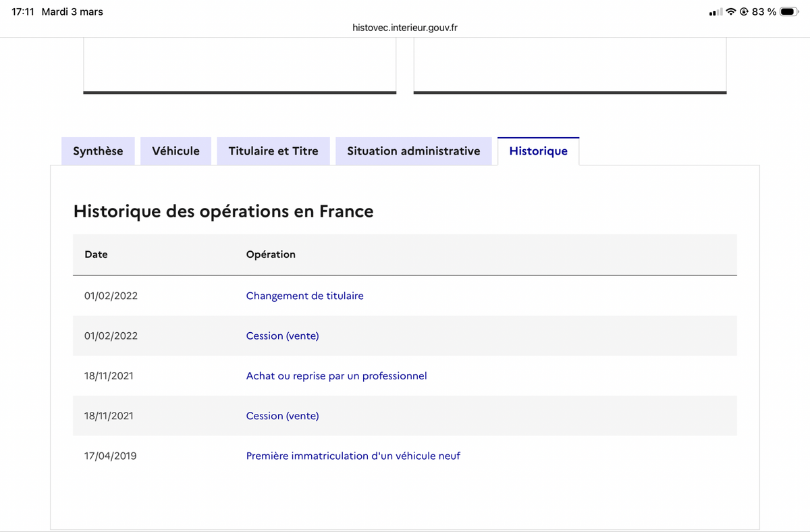810x532 pixels.
Task: Click Cession (vente) dated 01/02/2022
Action: [x=282, y=336]
